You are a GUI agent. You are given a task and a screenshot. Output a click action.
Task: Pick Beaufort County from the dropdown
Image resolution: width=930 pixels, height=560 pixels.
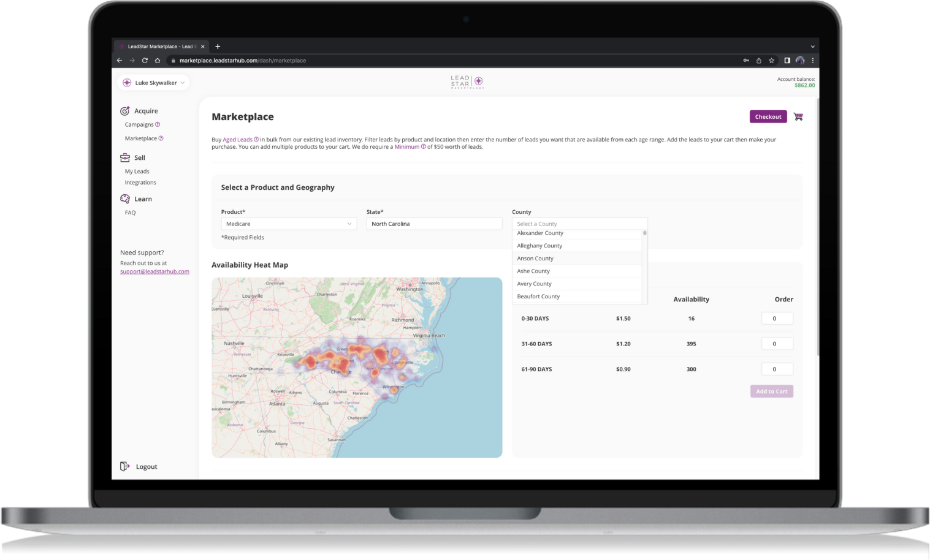tap(577, 297)
